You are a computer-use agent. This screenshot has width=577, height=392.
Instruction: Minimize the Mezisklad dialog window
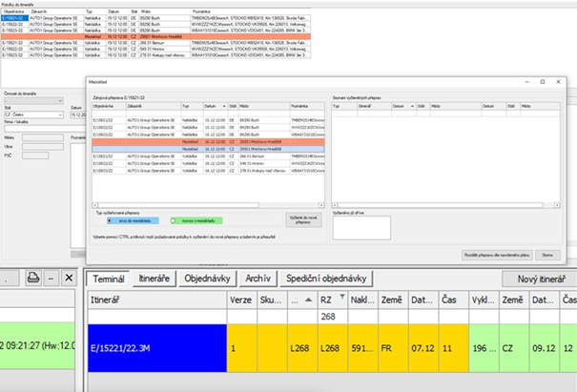pyautogui.click(x=527, y=82)
